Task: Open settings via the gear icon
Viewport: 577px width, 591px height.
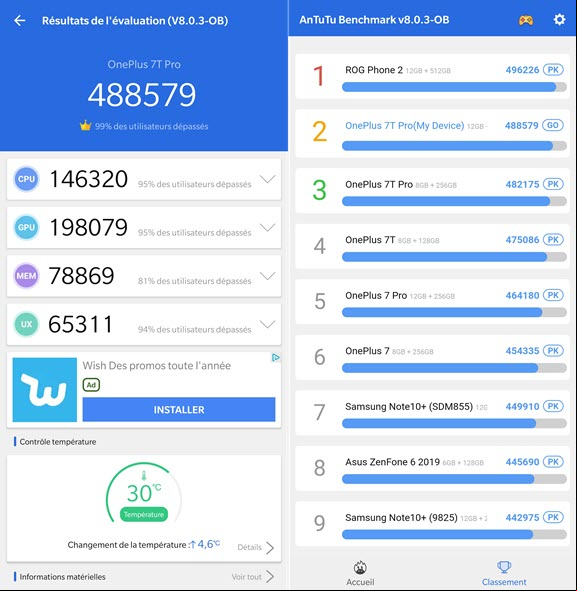Action: (x=559, y=19)
